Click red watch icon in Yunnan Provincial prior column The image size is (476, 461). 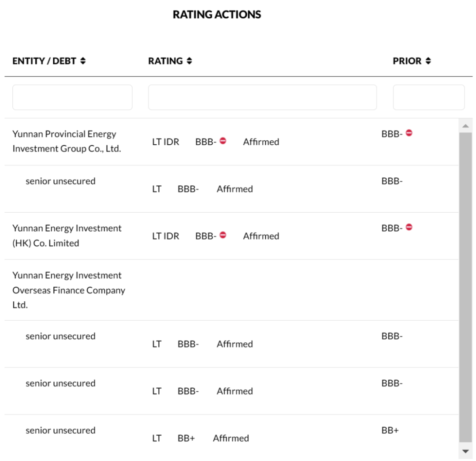pyautogui.click(x=409, y=133)
